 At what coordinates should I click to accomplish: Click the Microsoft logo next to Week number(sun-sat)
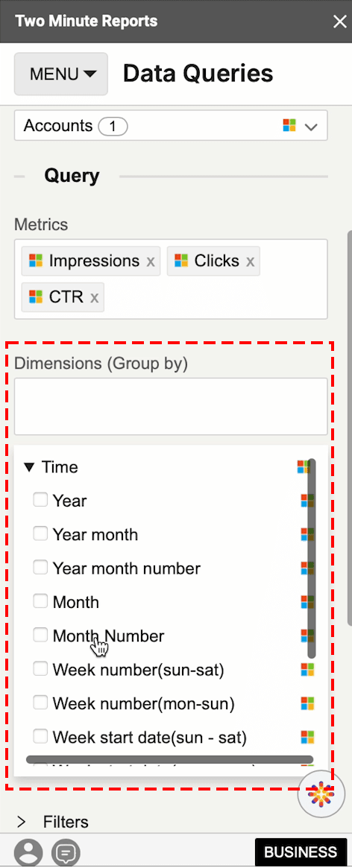(308, 670)
